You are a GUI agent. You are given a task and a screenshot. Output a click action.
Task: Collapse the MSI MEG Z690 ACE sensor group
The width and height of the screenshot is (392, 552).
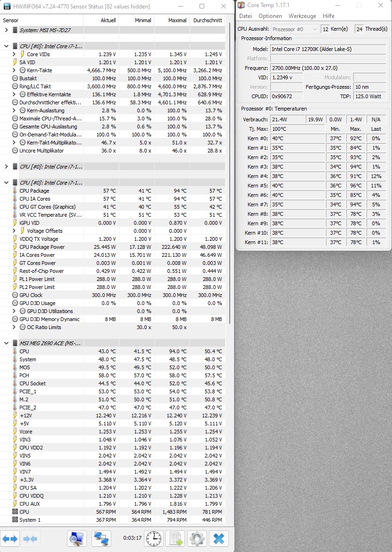pos(6,343)
